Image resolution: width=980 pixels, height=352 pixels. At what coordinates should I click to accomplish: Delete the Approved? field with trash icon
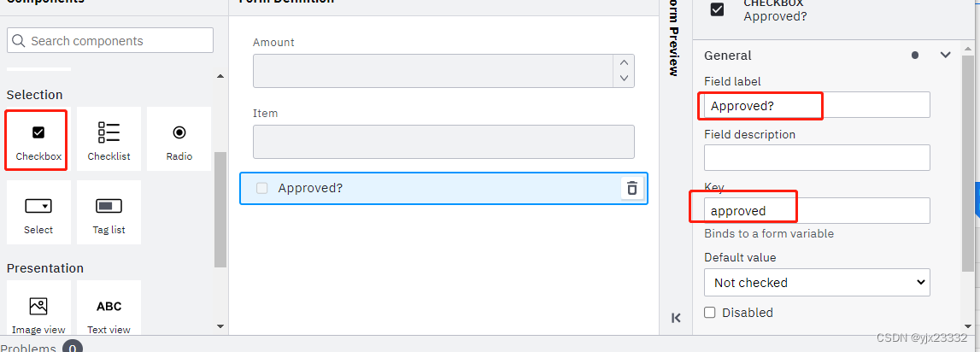[x=632, y=189]
